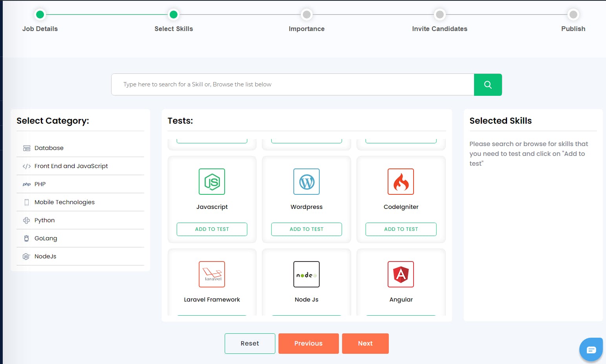Select the Python category

pyautogui.click(x=81, y=220)
